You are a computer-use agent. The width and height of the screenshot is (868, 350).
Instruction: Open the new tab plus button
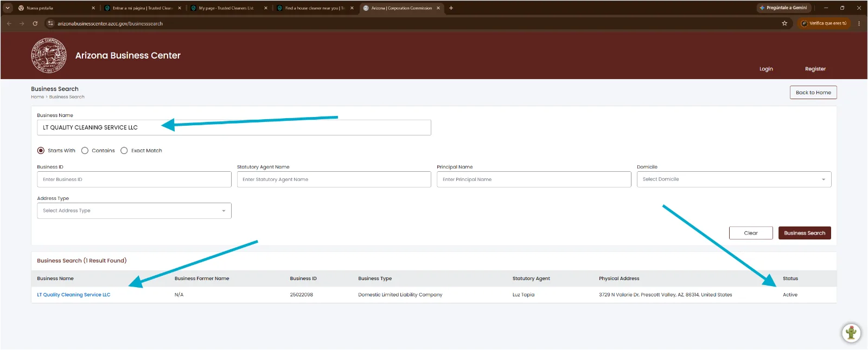(451, 8)
